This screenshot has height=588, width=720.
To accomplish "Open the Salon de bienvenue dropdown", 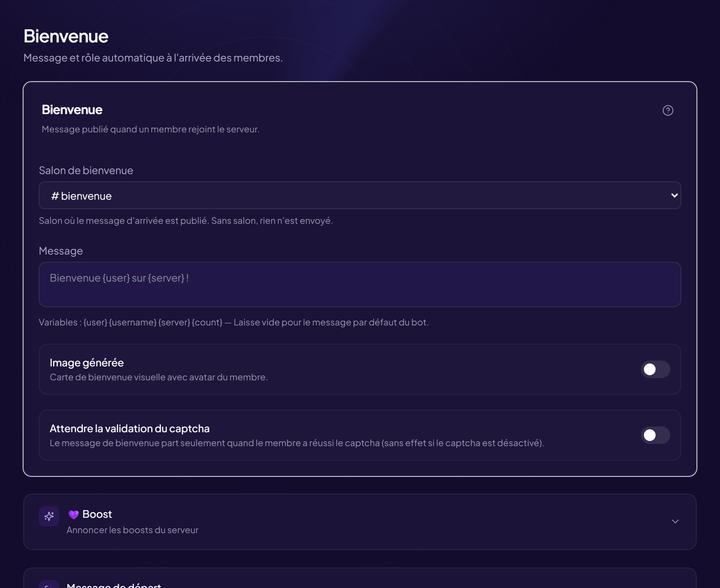I will click(x=360, y=195).
